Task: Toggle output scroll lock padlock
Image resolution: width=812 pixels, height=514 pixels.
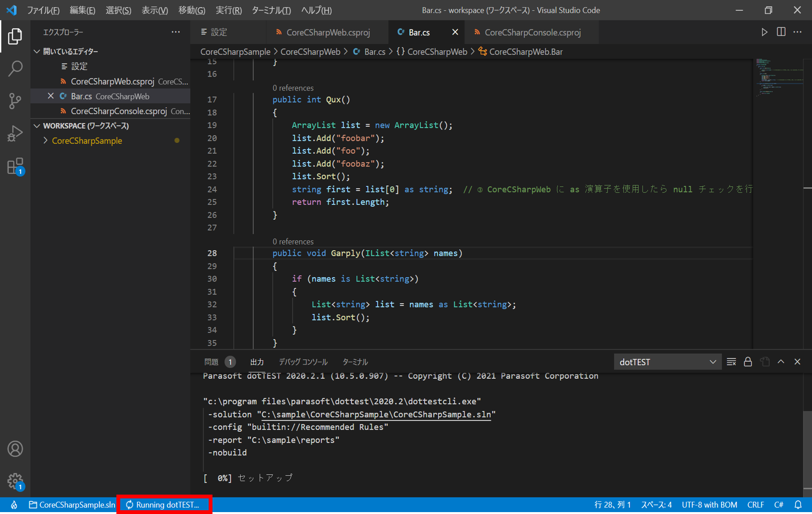Action: pos(748,362)
